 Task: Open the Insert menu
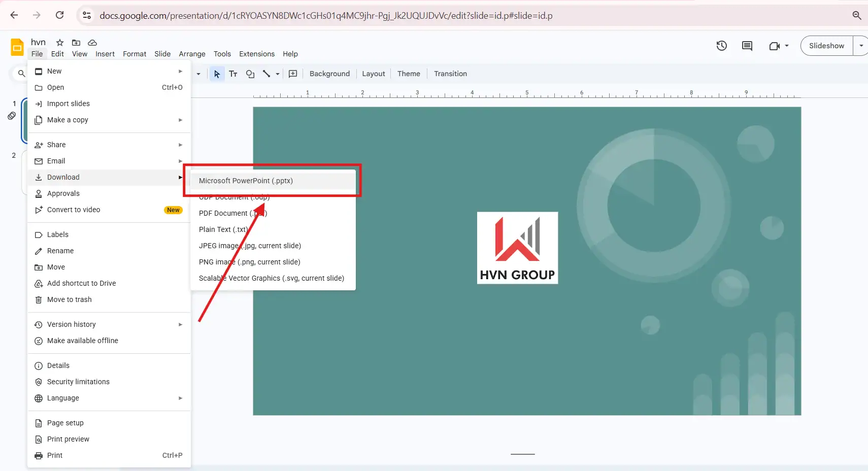pos(105,54)
